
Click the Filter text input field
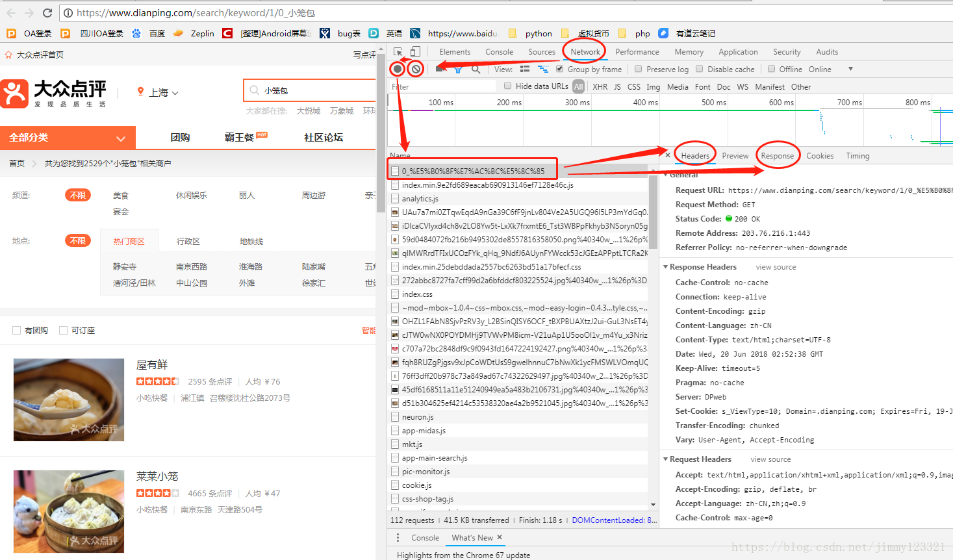pos(444,86)
